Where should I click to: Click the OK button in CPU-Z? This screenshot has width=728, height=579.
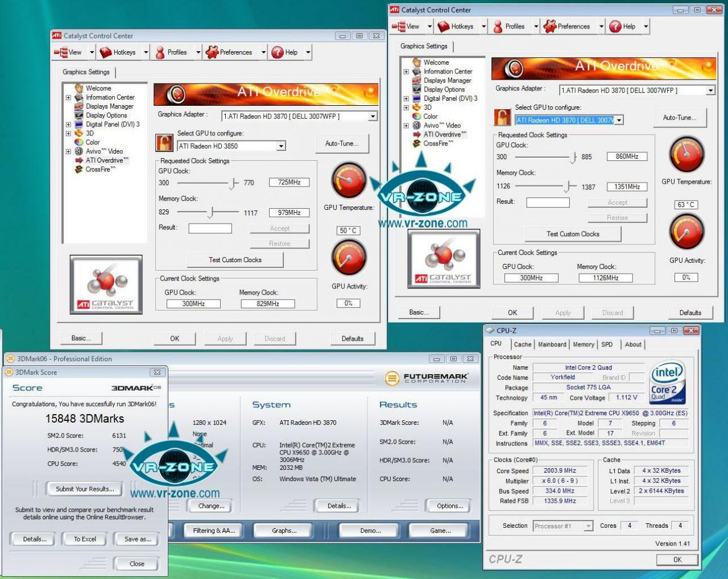click(x=677, y=560)
